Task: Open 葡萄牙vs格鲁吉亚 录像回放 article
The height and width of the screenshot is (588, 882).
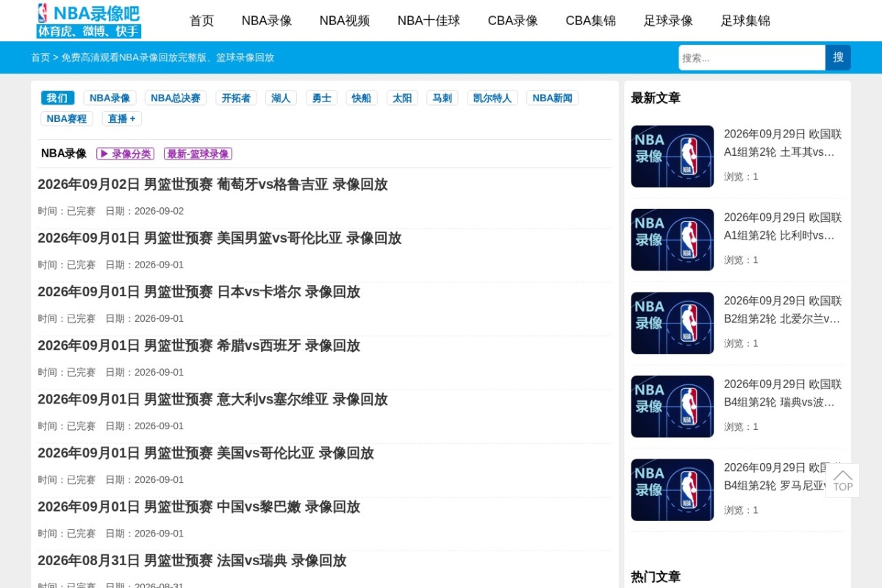Action: pos(212,184)
